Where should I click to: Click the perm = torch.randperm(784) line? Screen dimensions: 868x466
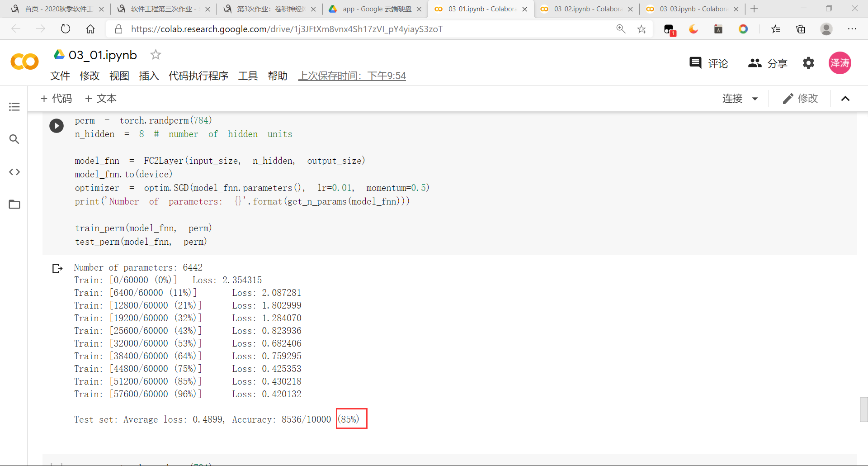click(x=143, y=120)
